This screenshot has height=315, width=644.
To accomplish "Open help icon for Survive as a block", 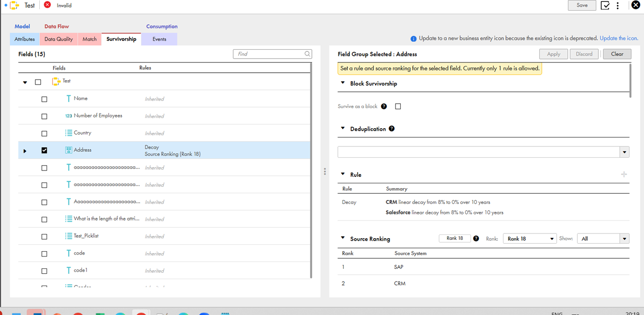I will (384, 107).
